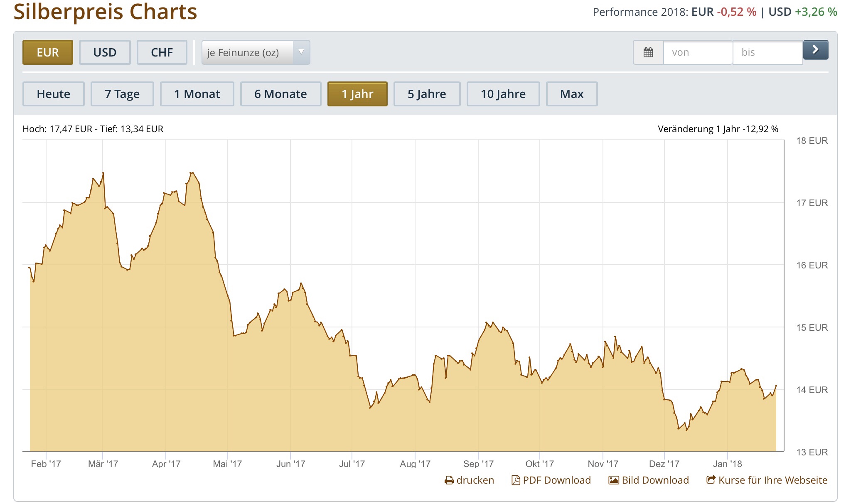Viewport: 851px width, 504px height.
Task: Submit date range with arrow button
Action: click(x=815, y=50)
